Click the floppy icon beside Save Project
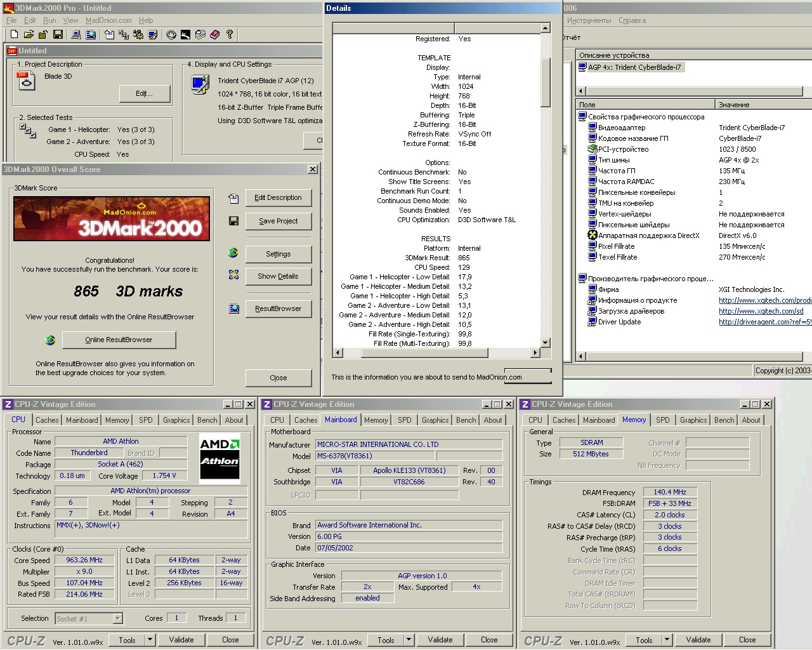The height and width of the screenshot is (650, 812). [233, 221]
